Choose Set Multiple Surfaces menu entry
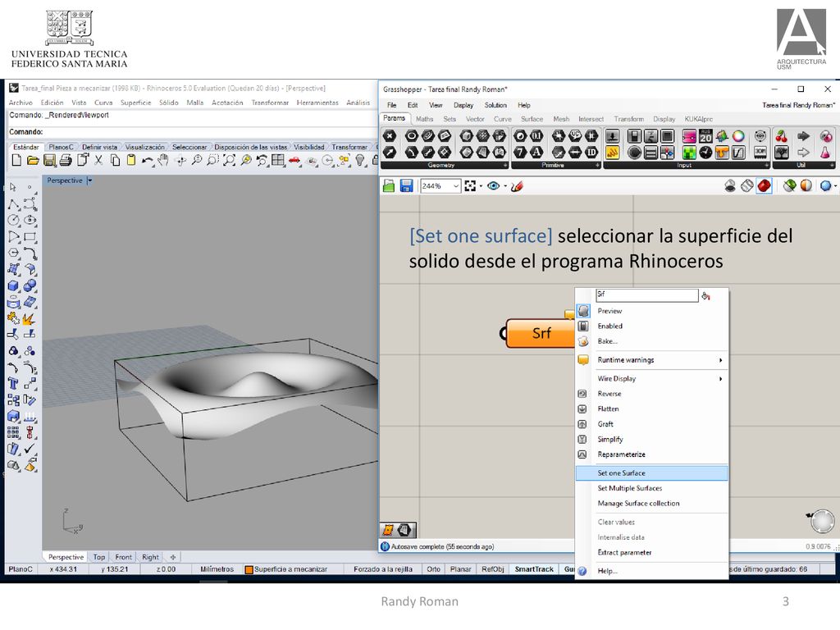840x630 pixels. 652,488
